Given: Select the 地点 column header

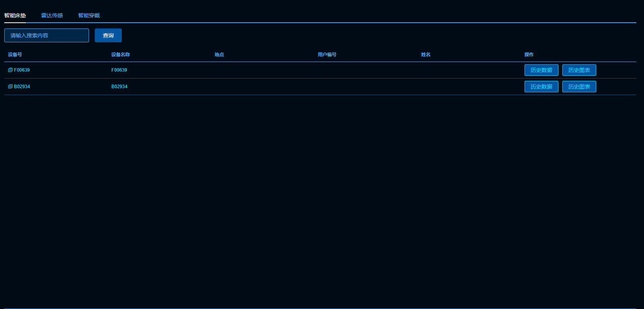Looking at the screenshot, I should click(x=219, y=55).
